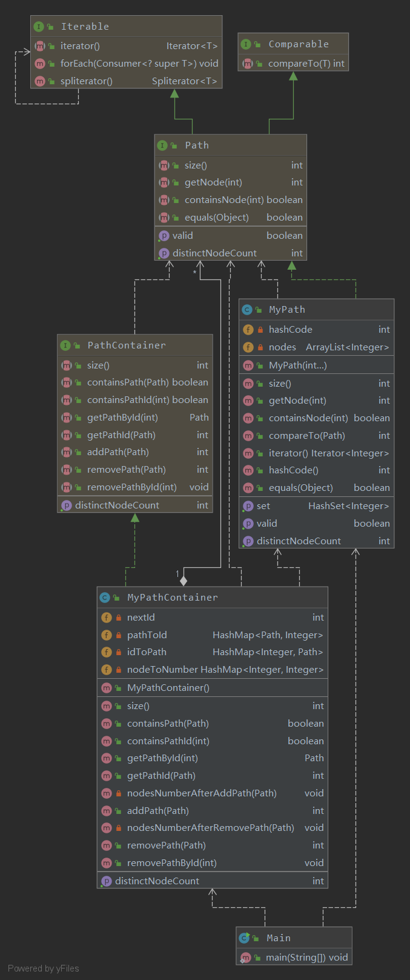Click the method icon next to compareTo(T)
410x980 pixels.
pos(247,64)
